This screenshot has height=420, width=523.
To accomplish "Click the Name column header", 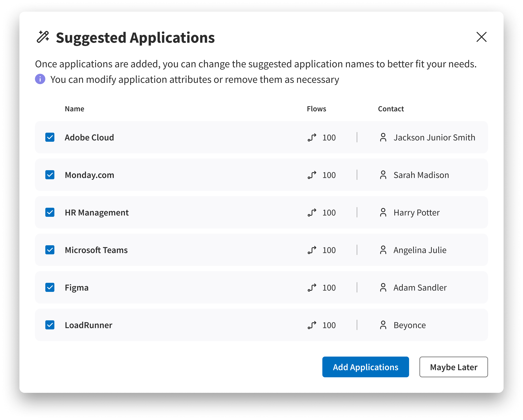I will [74, 109].
